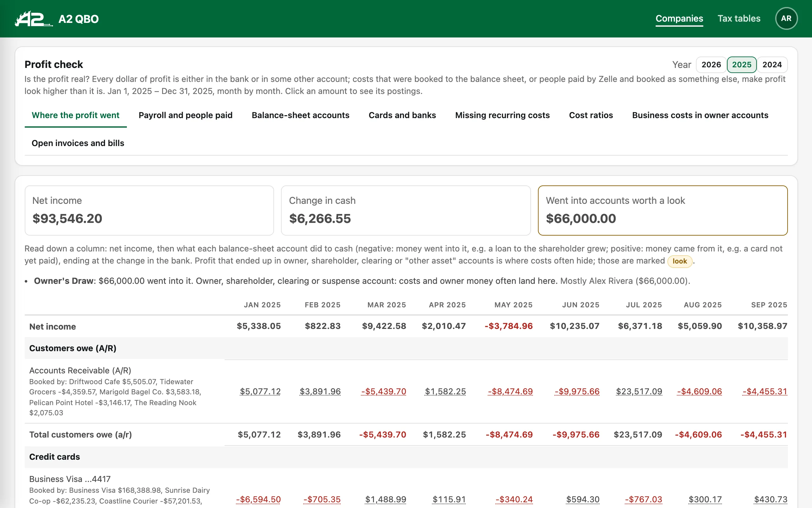The image size is (812, 508).
Task: Select year 2024
Action: 772,64
